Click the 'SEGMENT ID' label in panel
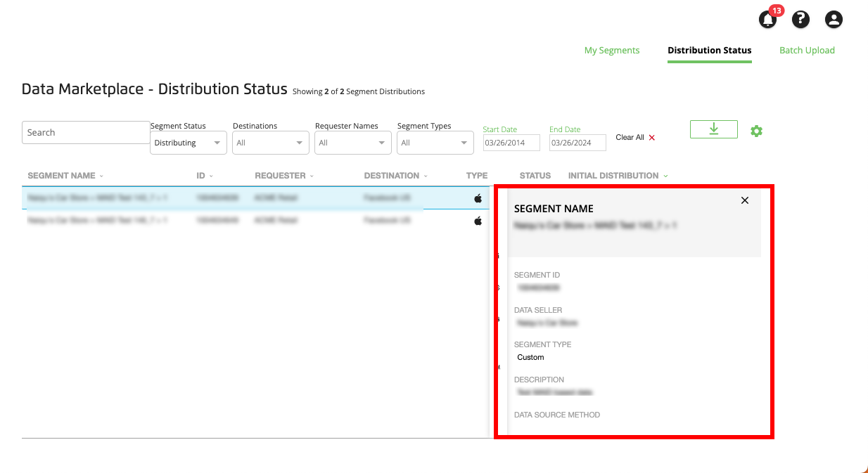868x473 pixels. pos(537,276)
